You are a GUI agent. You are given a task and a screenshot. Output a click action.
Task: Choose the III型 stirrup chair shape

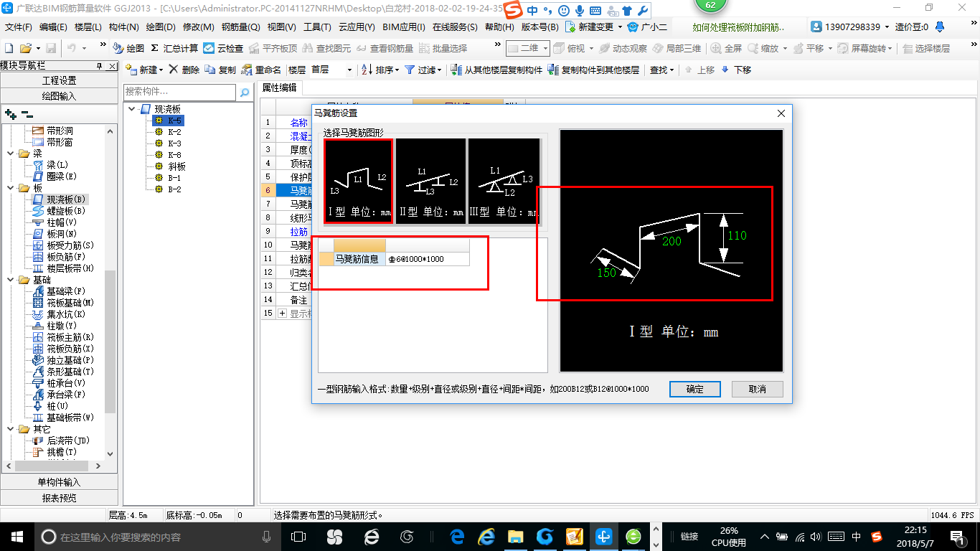tap(504, 182)
